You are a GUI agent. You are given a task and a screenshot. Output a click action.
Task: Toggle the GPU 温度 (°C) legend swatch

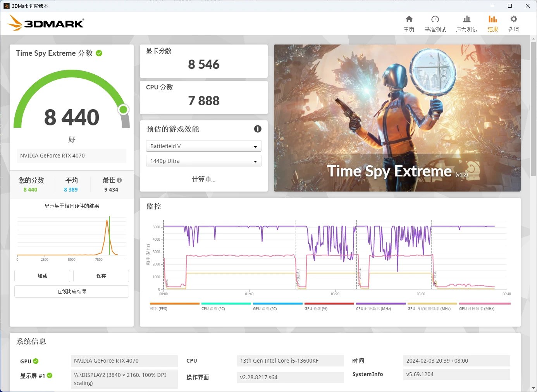pyautogui.click(x=278, y=304)
